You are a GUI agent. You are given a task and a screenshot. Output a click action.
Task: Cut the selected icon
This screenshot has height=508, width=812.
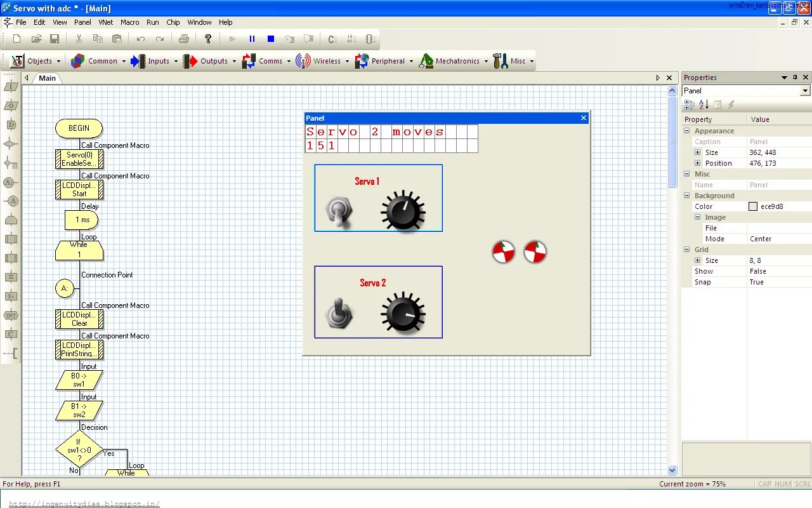click(79, 39)
